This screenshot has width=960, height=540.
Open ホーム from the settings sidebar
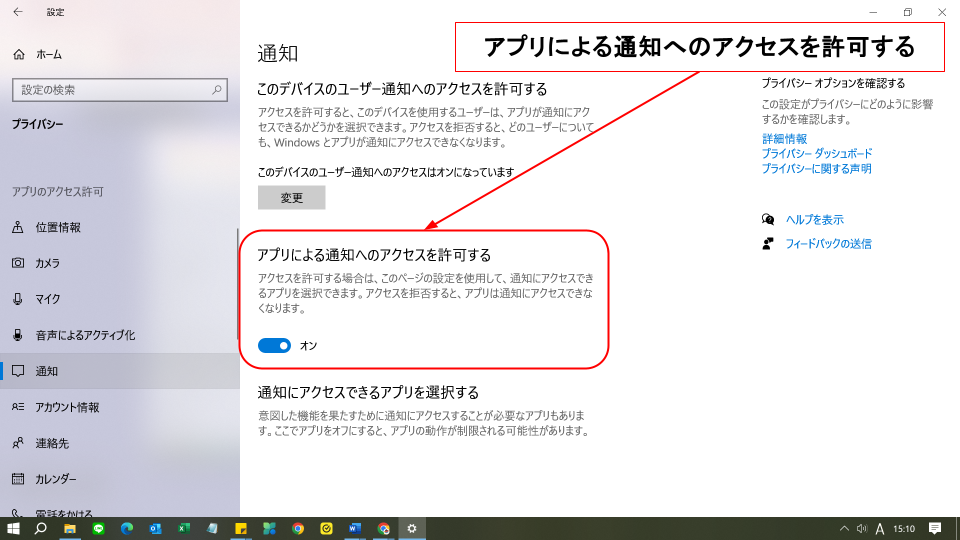(x=48, y=54)
